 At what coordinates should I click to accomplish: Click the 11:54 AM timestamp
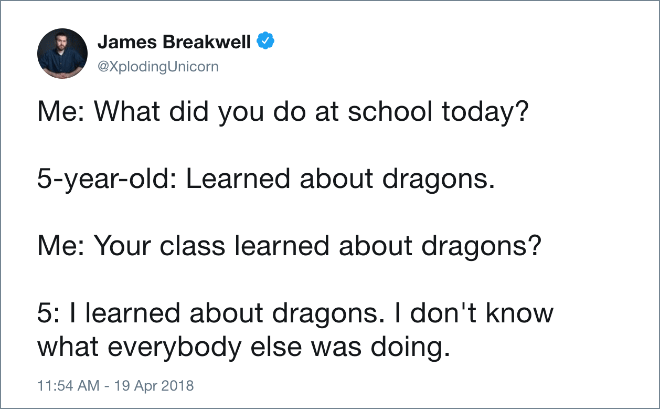(68, 385)
